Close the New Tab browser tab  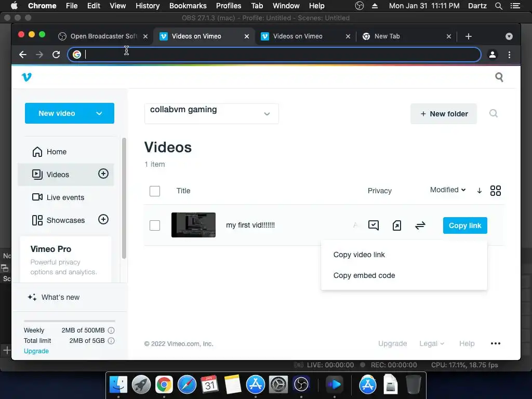point(448,36)
